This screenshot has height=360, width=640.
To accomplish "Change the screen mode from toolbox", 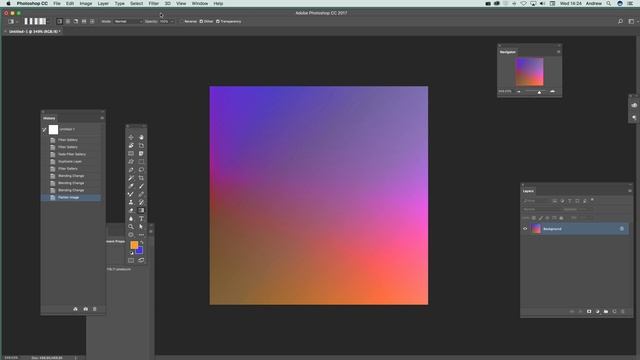I will click(x=141, y=260).
